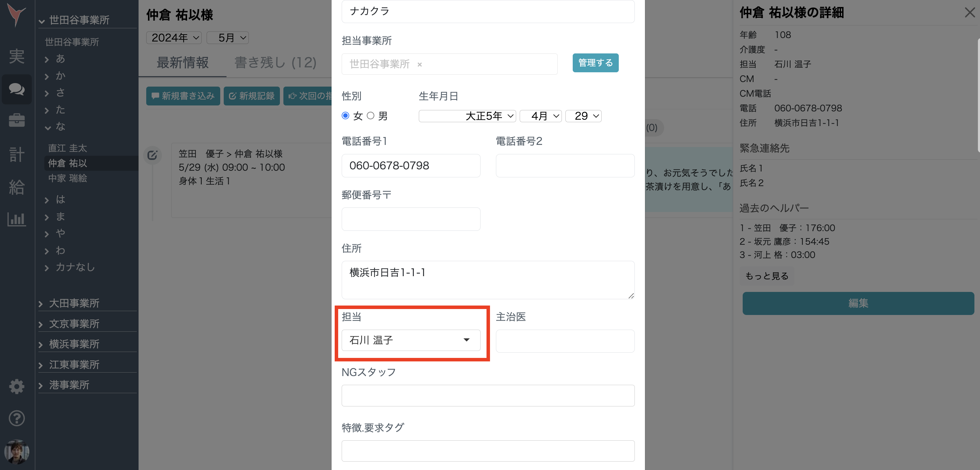Select 中家 瑞絵 in the client list
Image resolution: width=980 pixels, height=470 pixels.
(x=68, y=178)
